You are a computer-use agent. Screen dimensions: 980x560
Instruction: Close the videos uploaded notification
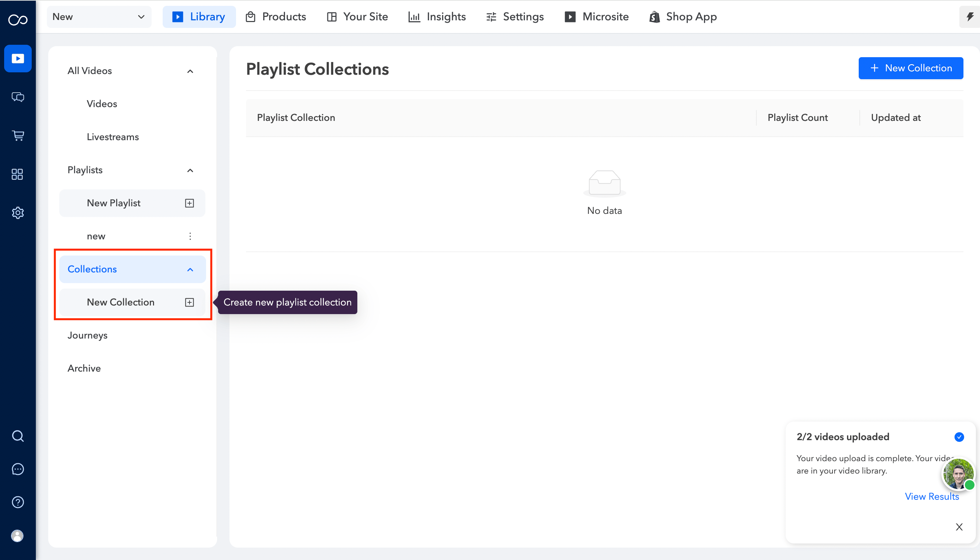click(959, 527)
